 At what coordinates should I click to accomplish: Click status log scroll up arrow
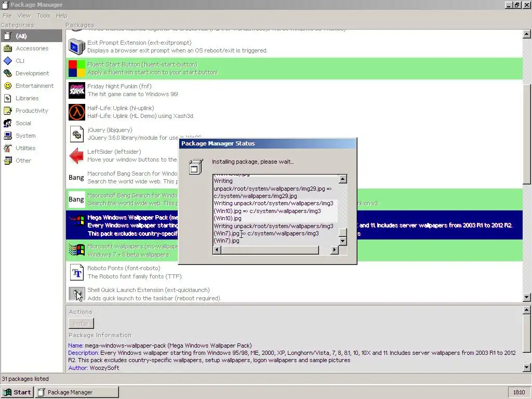343,179
